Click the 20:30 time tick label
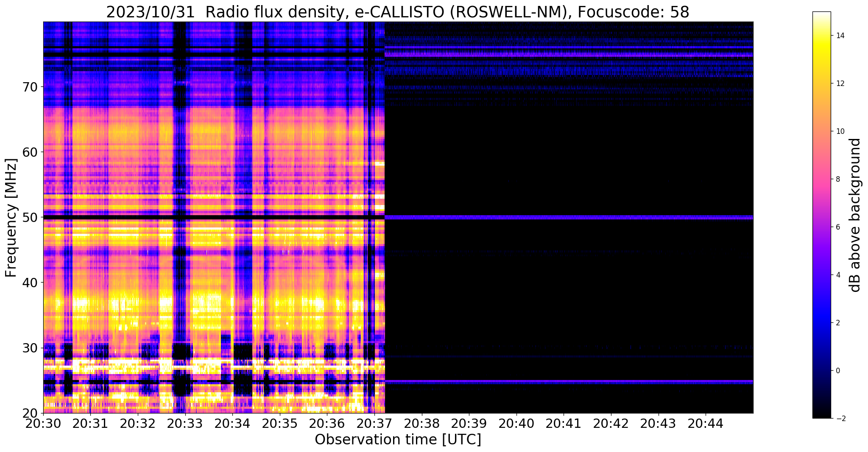This screenshot has height=452, width=868. [x=44, y=423]
